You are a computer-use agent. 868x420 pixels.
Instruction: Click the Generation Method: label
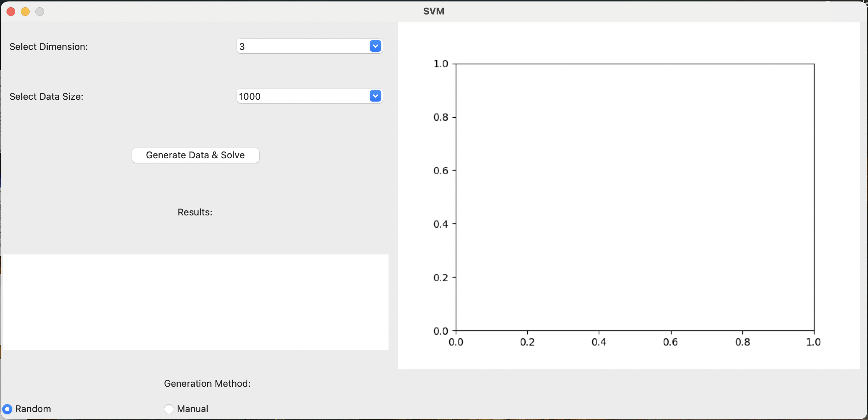coord(207,383)
